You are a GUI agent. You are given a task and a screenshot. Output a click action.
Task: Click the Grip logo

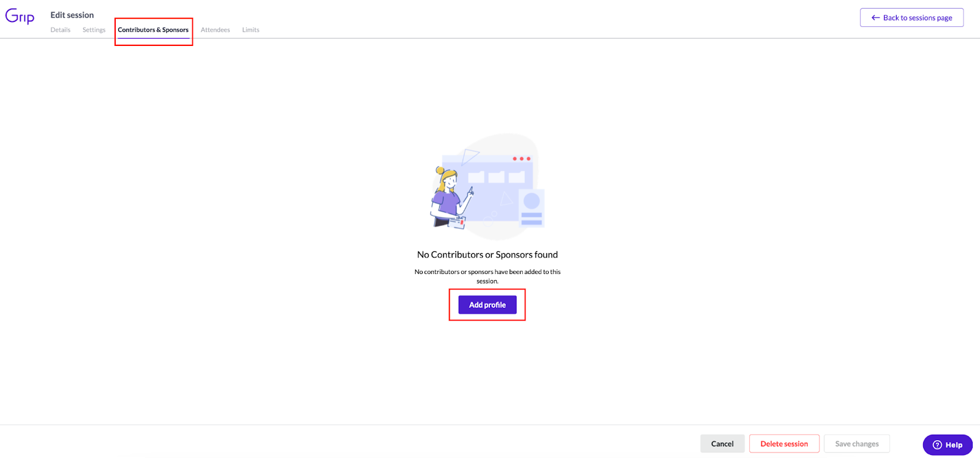[20, 17]
